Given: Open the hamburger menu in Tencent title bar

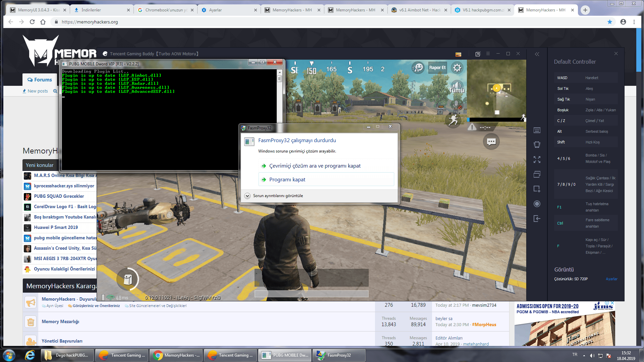Looking at the screenshot, I should click(488, 54).
